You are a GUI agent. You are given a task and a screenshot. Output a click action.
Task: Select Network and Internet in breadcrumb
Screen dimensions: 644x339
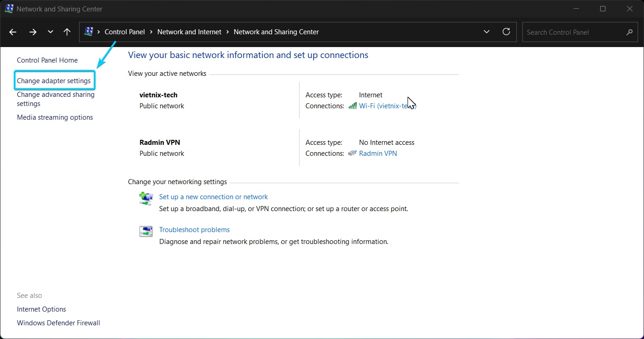[x=189, y=32]
